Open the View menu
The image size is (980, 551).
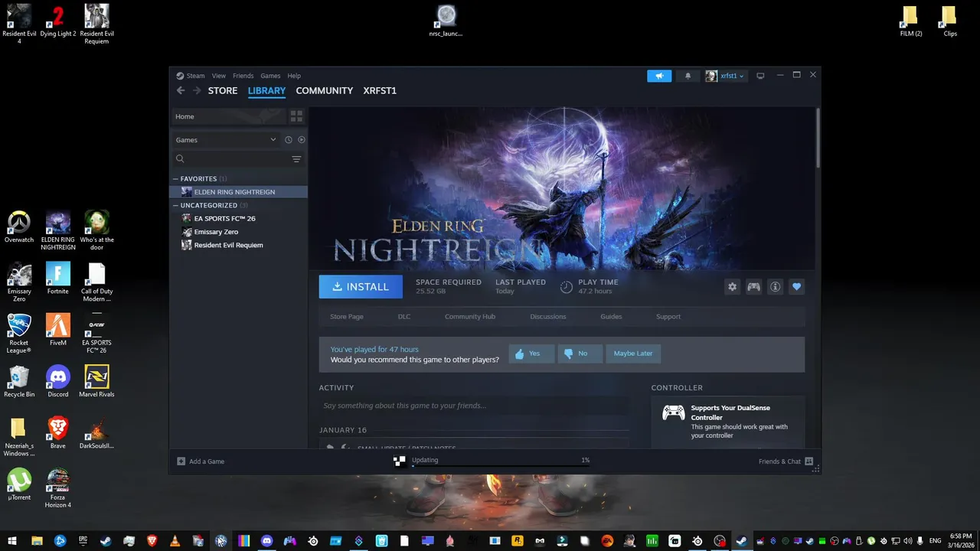click(219, 76)
